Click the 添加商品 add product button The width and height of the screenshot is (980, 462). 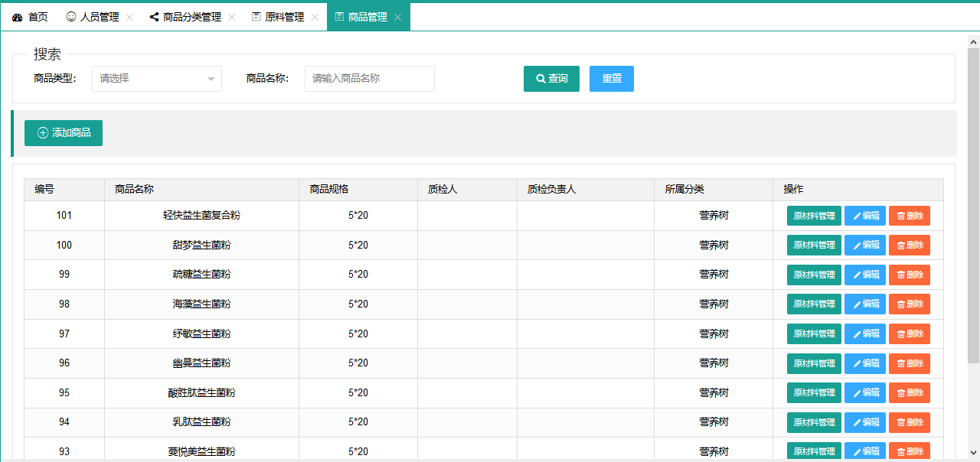coord(64,133)
